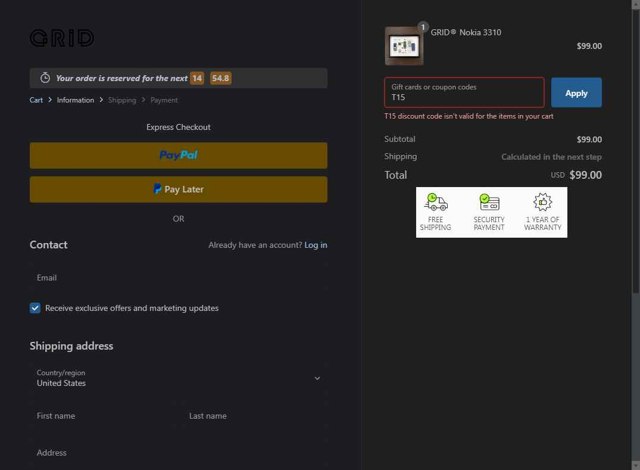Follow the Log in link
Screen dimensions: 640x470
click(316, 245)
